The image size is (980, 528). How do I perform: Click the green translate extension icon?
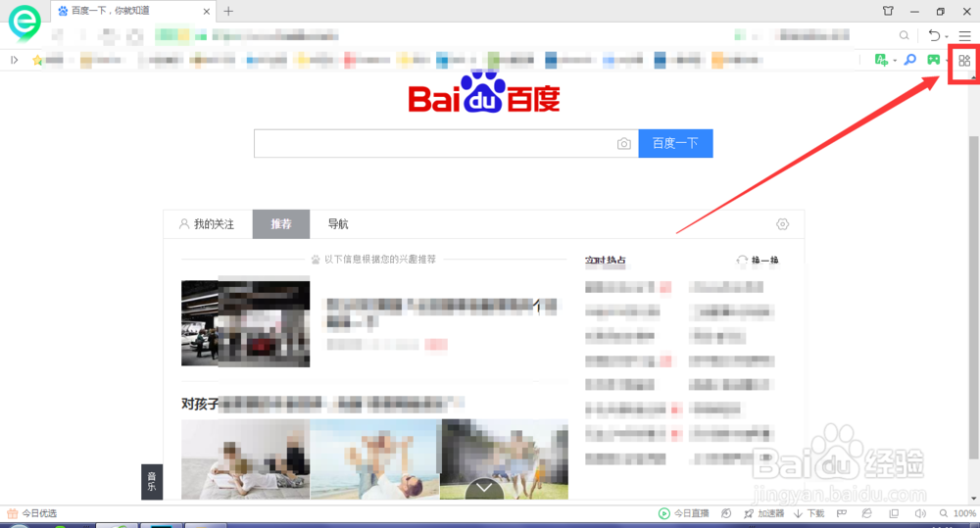pyautogui.click(x=881, y=60)
